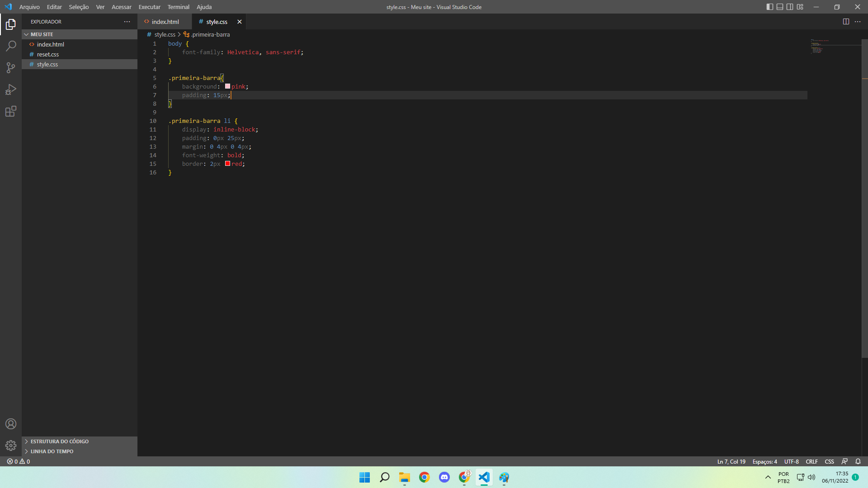
Task: Open Discord from the taskbar
Action: 444,477
